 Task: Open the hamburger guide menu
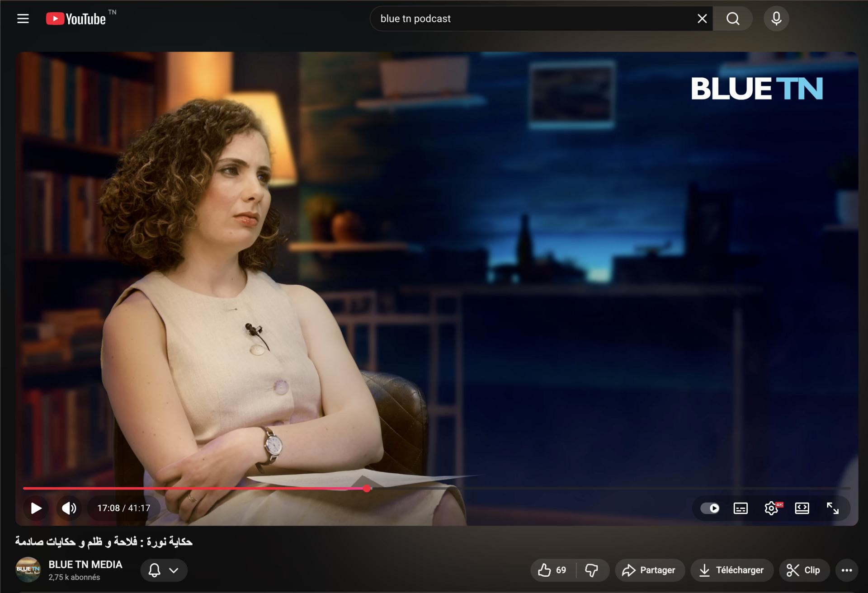pos(23,19)
